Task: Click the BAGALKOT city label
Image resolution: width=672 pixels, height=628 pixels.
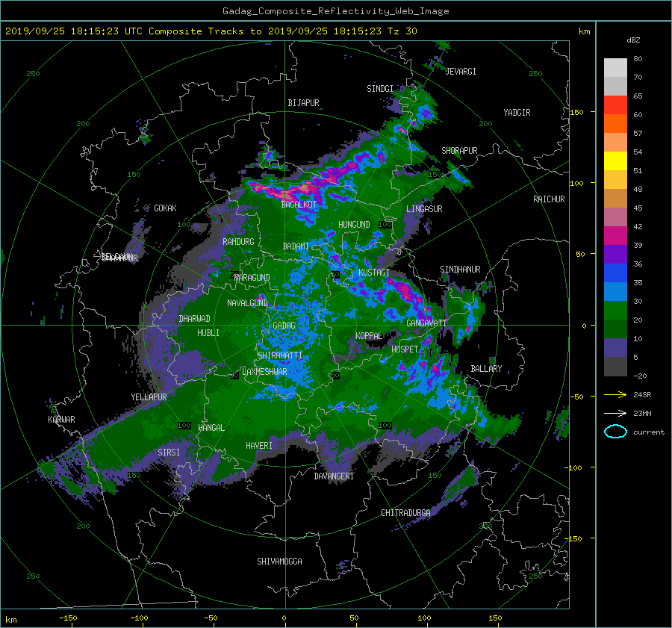Action: [x=299, y=205]
